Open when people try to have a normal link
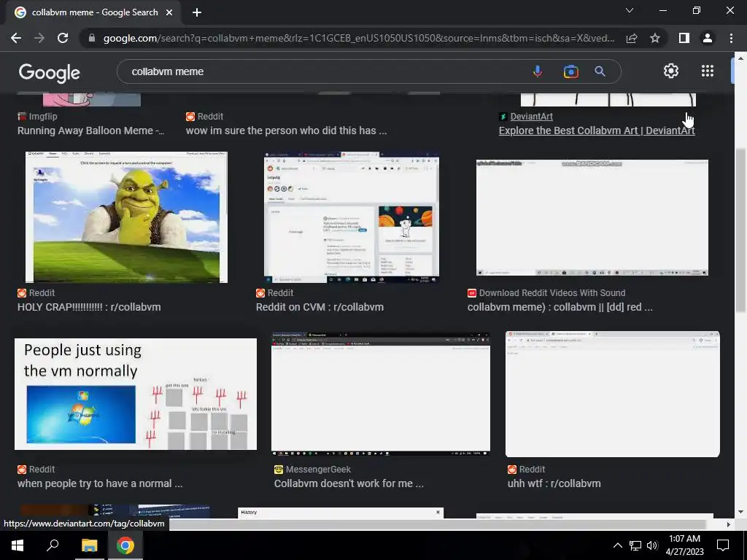747x560 pixels. 100,483
